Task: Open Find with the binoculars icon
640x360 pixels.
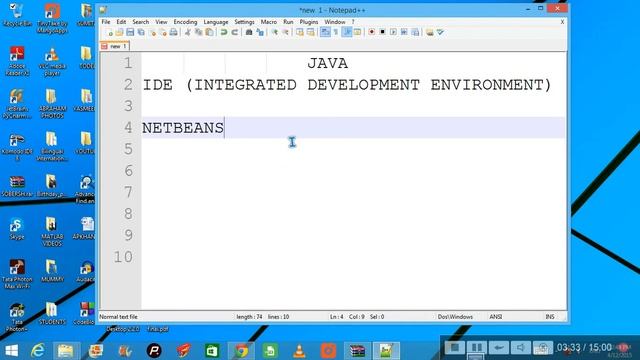Action: pyautogui.click(x=249, y=32)
